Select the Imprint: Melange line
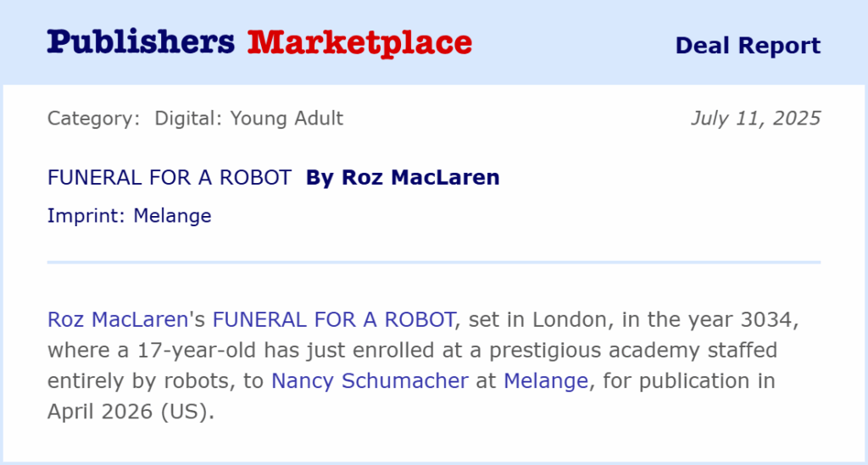868x465 pixels. pyautogui.click(x=129, y=216)
